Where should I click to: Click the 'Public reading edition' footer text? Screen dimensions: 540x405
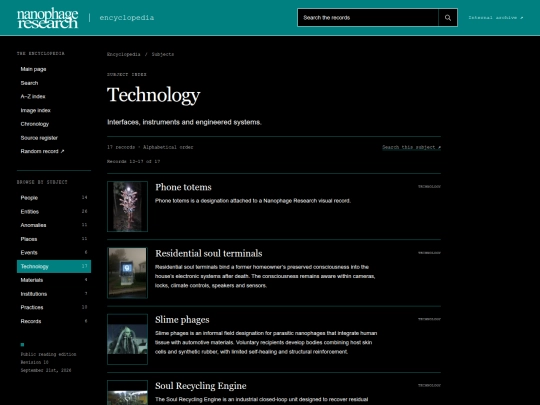tap(48, 354)
